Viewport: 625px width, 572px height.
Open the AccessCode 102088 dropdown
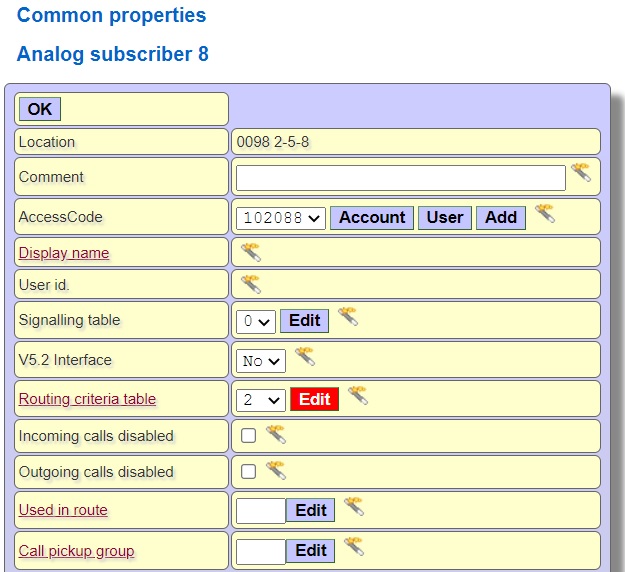[281, 218]
